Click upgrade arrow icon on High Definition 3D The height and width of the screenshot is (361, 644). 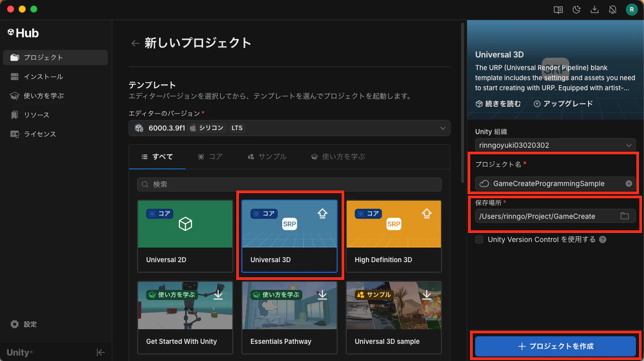pyautogui.click(x=427, y=213)
